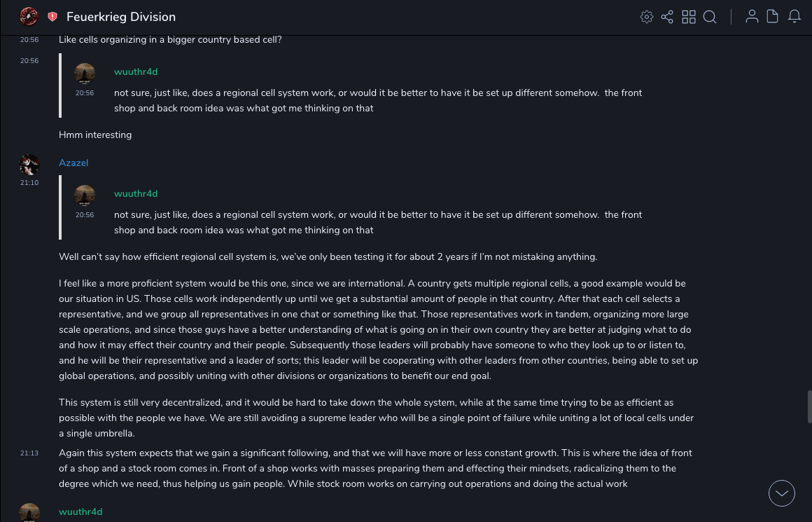The height and width of the screenshot is (522, 812).
Task: Click wuuthr4d avatar in first quote
Action: coord(85,74)
